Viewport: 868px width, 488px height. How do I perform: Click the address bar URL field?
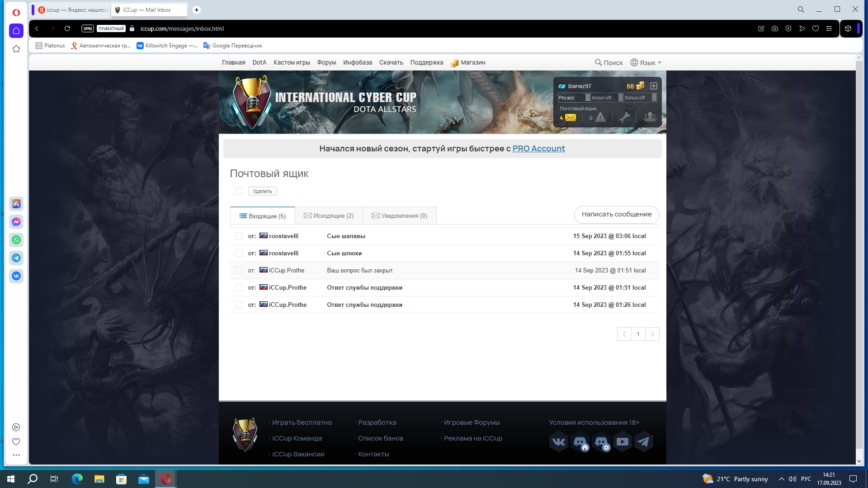182,28
